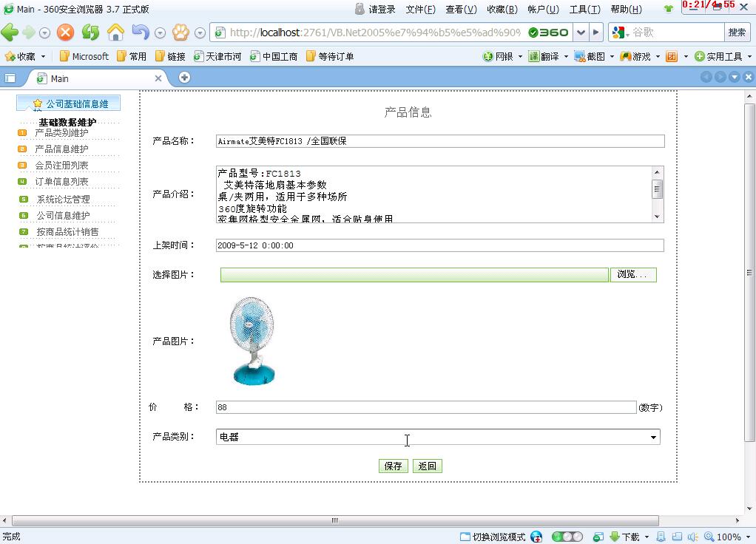Click the fan product image thumbnail

[x=253, y=341]
